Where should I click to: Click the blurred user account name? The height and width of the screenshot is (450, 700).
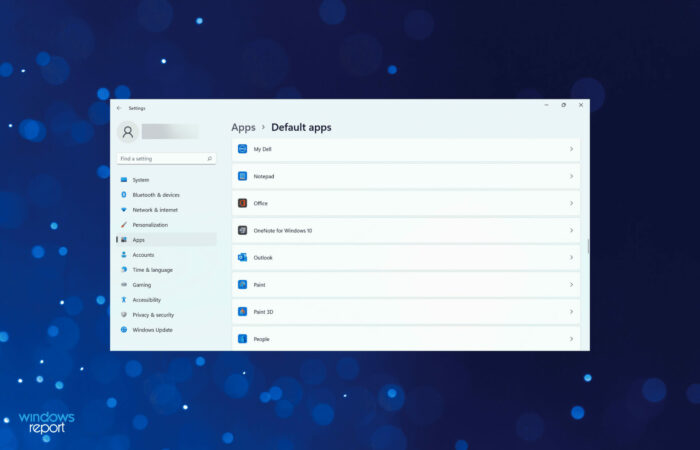pyautogui.click(x=170, y=132)
